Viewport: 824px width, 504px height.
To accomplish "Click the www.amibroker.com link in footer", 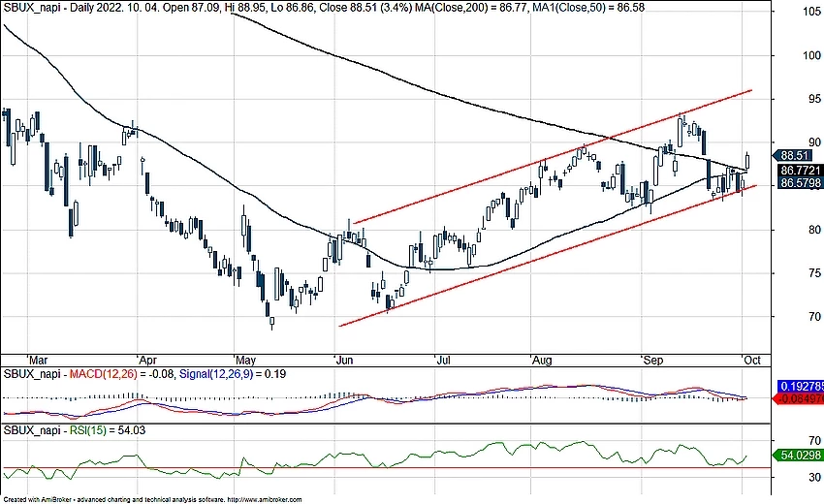I will coord(266,500).
